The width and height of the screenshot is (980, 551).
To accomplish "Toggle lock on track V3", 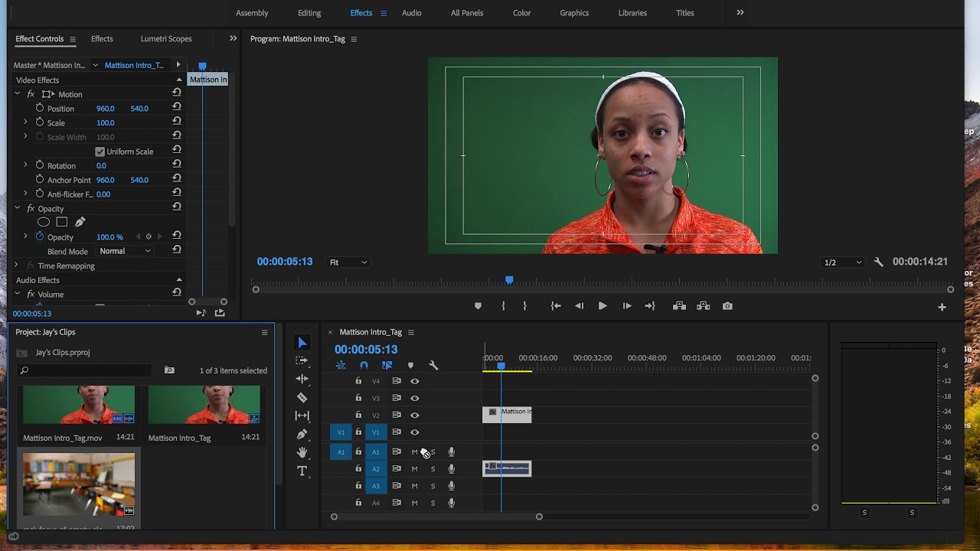I will point(358,398).
